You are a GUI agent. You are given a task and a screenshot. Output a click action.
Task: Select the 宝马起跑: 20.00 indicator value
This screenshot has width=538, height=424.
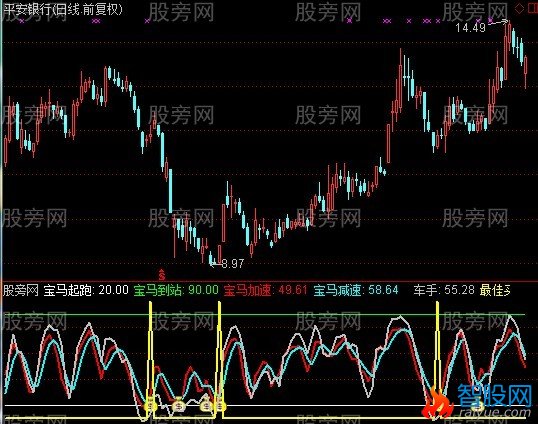(x=86, y=291)
